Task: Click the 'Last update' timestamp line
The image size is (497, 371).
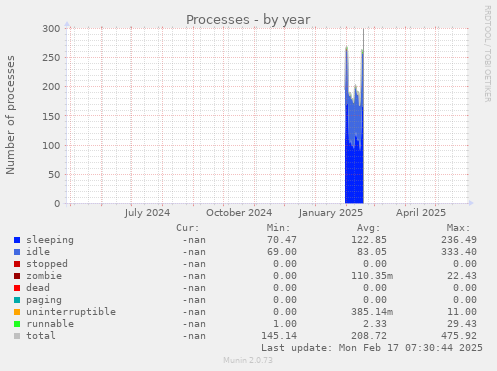Action: pyautogui.click(x=372, y=348)
